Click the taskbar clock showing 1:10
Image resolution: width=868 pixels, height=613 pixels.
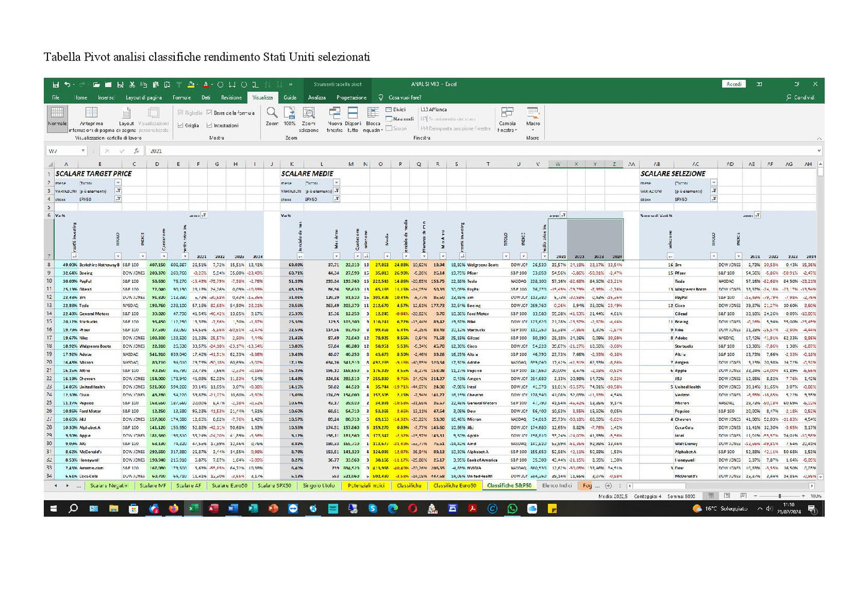pyautogui.click(x=788, y=509)
